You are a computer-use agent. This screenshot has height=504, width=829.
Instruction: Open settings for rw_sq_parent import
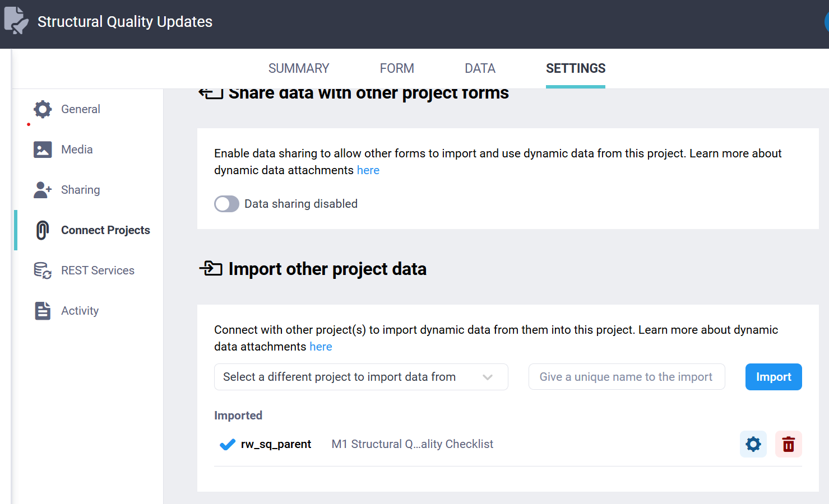753,444
